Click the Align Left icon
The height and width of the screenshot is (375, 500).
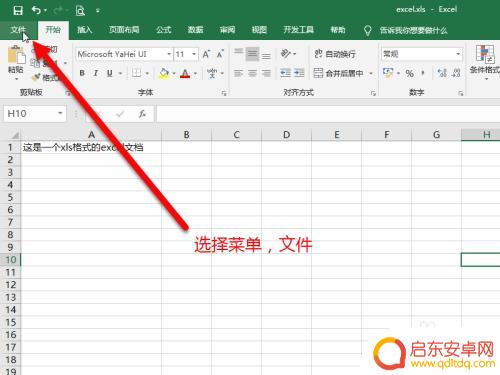(x=238, y=73)
